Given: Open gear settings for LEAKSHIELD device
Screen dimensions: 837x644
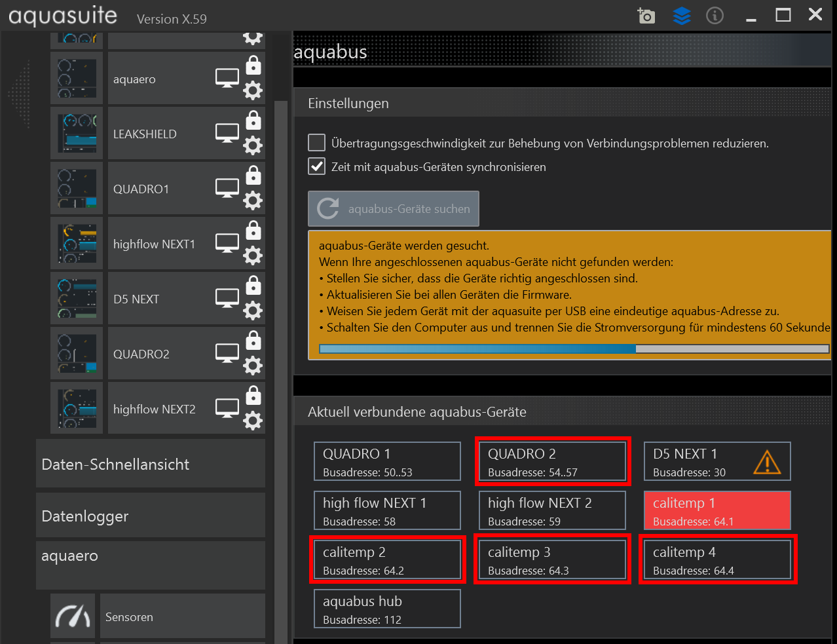Looking at the screenshot, I should tap(253, 145).
